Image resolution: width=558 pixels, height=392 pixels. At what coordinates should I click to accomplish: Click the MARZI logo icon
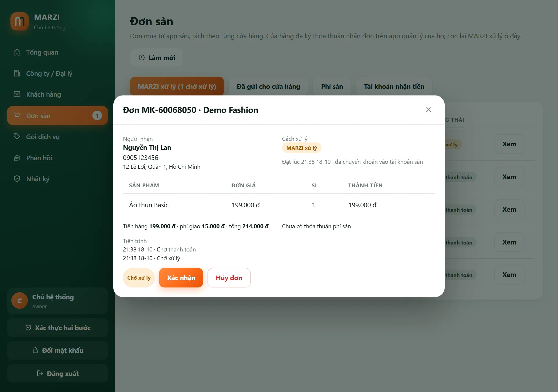(x=19, y=21)
